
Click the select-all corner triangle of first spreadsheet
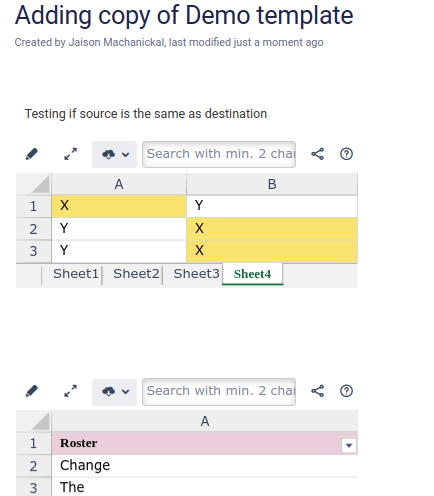[40, 184]
